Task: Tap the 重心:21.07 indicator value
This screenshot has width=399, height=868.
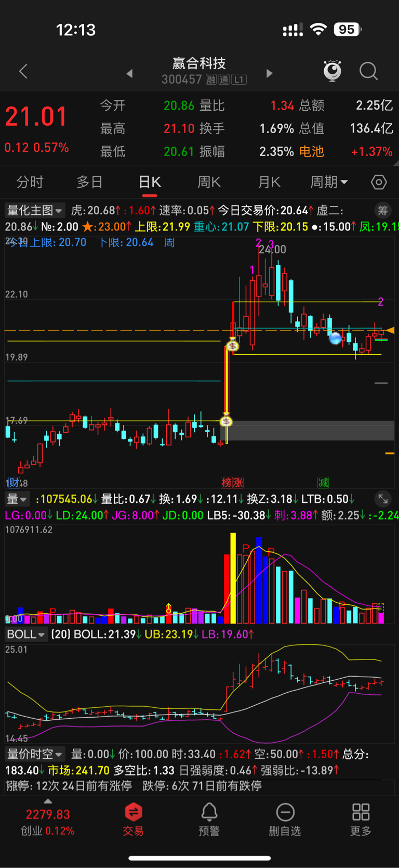Action: [x=221, y=227]
